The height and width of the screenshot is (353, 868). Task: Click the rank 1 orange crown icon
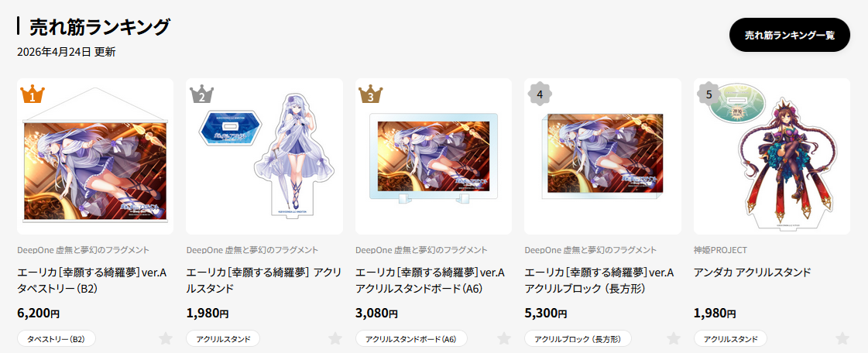tap(32, 94)
